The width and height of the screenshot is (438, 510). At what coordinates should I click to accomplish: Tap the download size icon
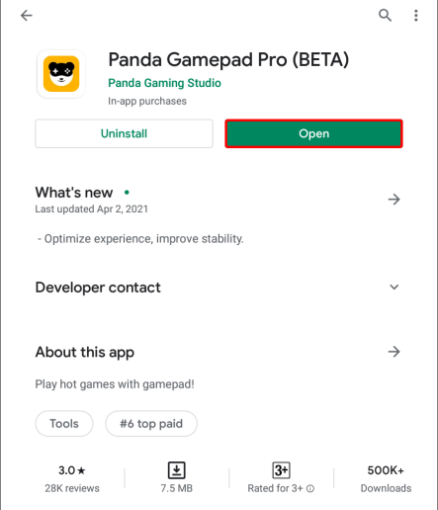pyautogui.click(x=176, y=470)
